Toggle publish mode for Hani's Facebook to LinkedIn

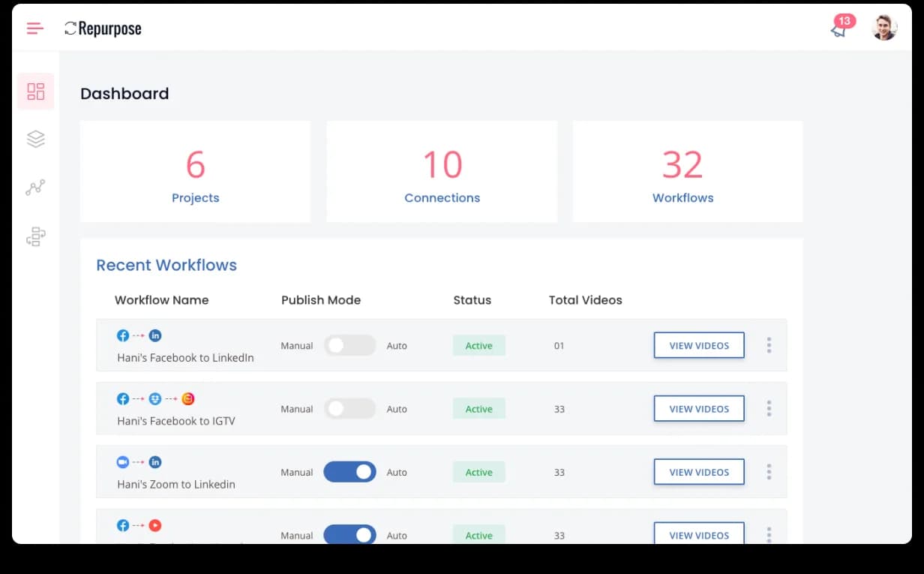349,345
